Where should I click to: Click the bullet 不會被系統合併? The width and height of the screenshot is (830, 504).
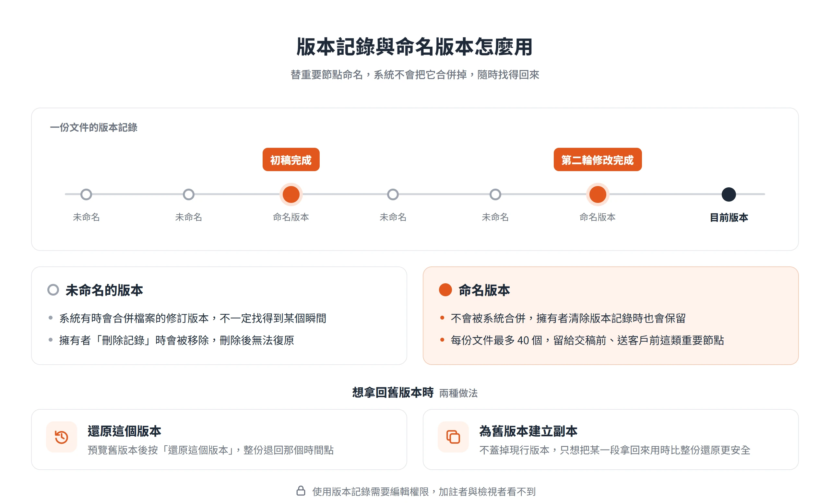point(568,318)
